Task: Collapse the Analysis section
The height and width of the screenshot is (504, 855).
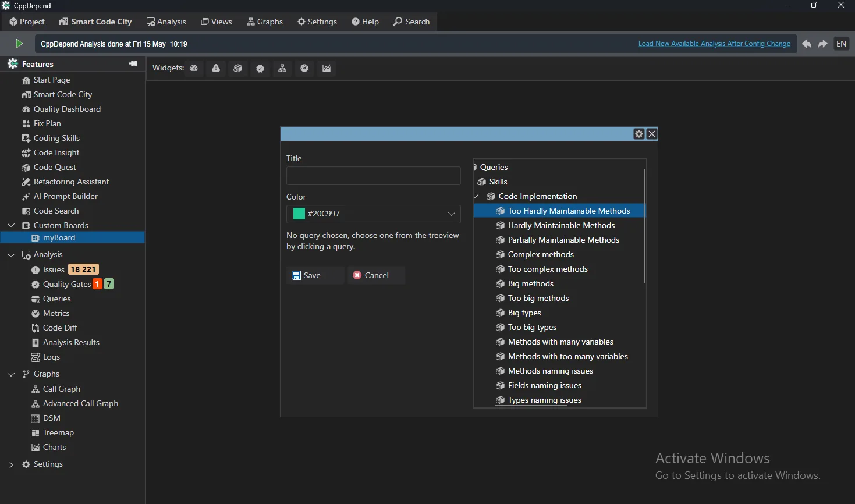Action: (x=11, y=255)
